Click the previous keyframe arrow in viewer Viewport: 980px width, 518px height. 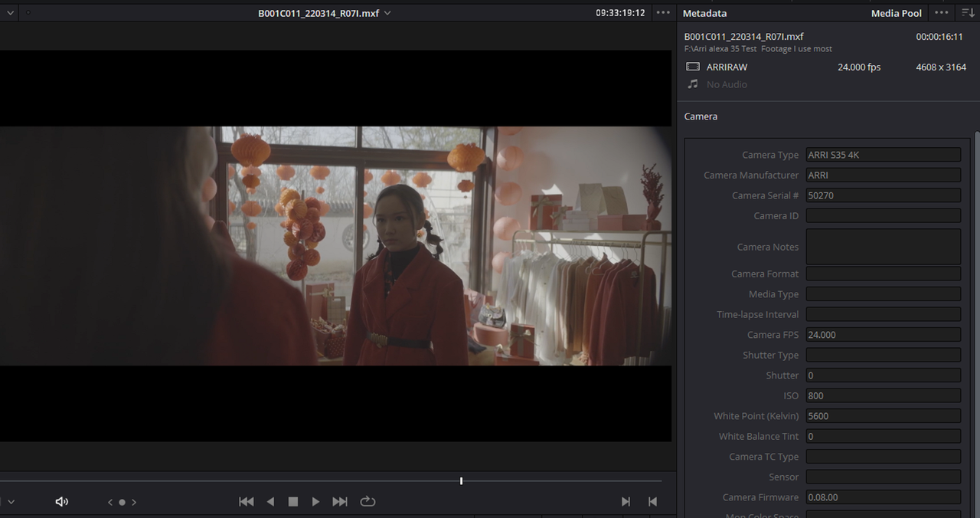pyautogui.click(x=110, y=502)
